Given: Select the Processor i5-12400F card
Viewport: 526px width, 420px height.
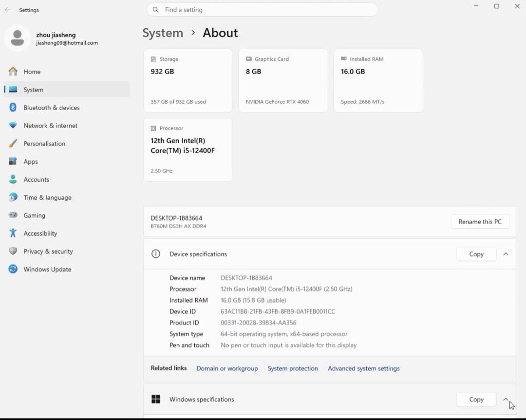Looking at the screenshot, I should (x=188, y=150).
